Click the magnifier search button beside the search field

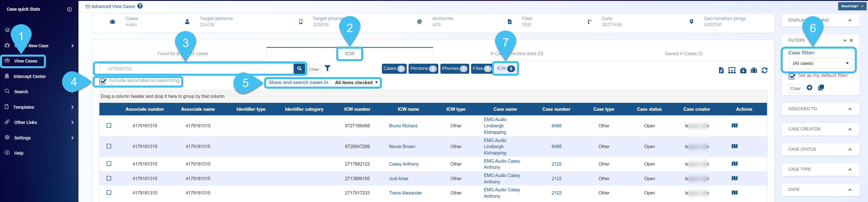299,69
